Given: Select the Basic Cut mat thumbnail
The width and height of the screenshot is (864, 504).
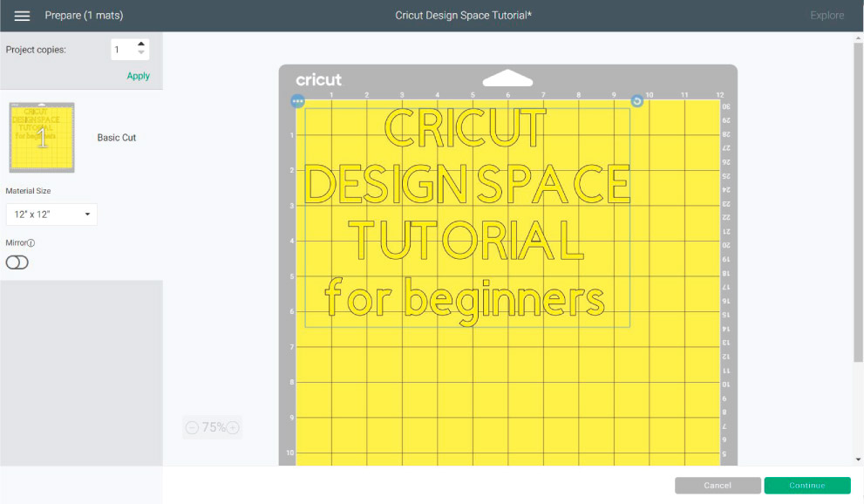Looking at the screenshot, I should [x=42, y=138].
